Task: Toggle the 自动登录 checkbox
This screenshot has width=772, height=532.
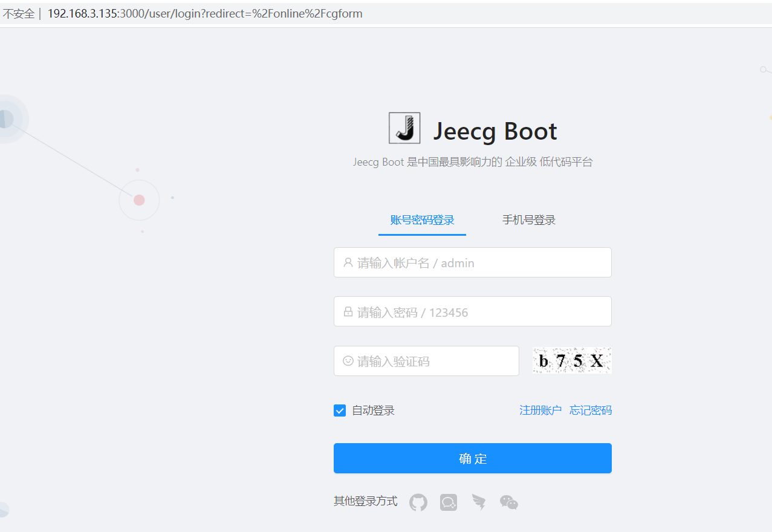Action: (340, 411)
